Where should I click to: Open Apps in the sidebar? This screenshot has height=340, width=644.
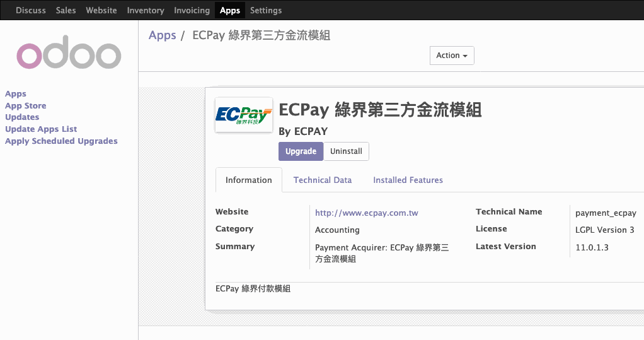pyautogui.click(x=16, y=94)
